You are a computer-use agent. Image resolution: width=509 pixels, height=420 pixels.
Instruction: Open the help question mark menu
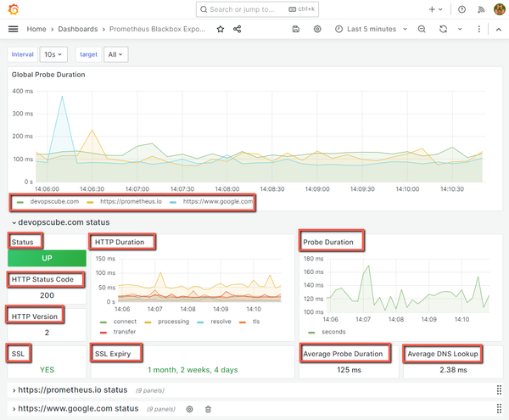(x=461, y=9)
